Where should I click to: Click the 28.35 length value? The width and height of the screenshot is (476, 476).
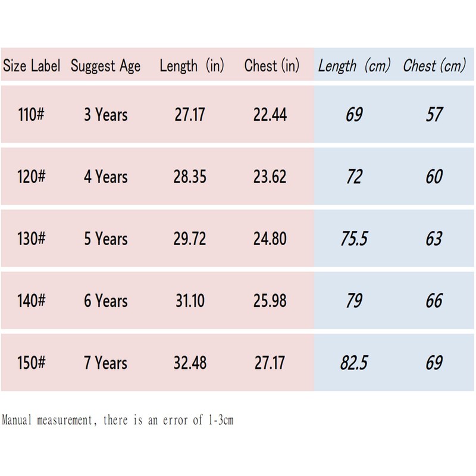tap(190, 177)
